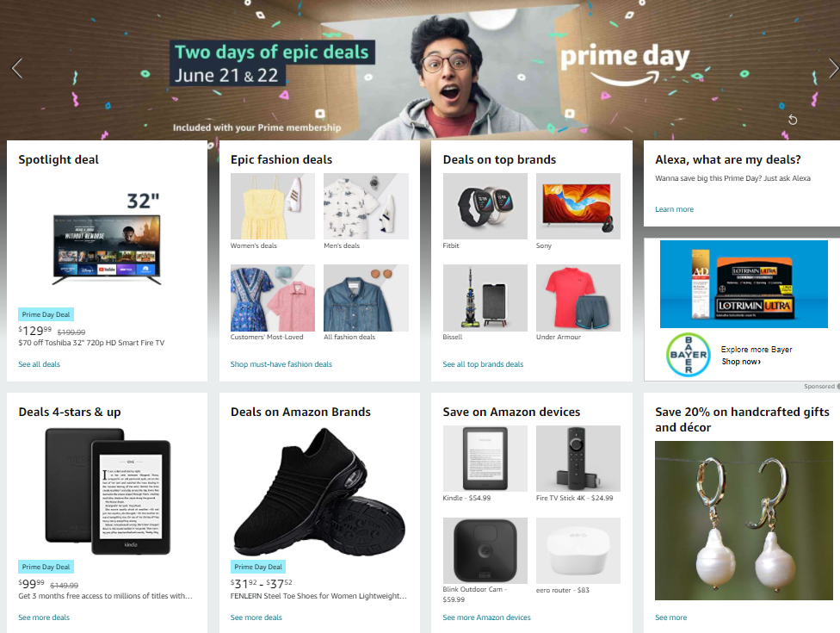840x633 pixels.
Task: Click the Bayer logo in the sponsored ad
Action: pos(689,354)
